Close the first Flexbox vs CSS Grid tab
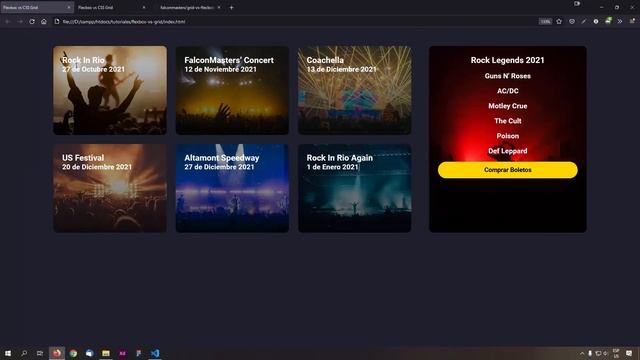Viewport: 640px width, 360px height. pos(69,7)
